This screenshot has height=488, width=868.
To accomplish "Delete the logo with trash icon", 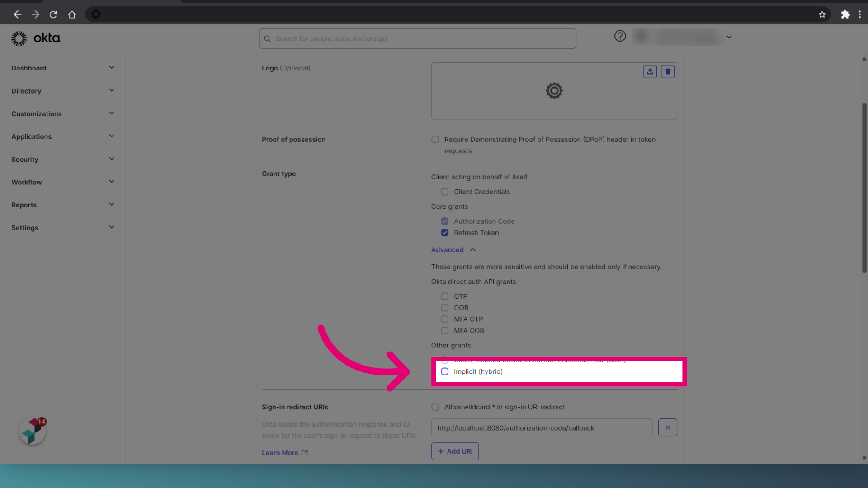I will [668, 71].
